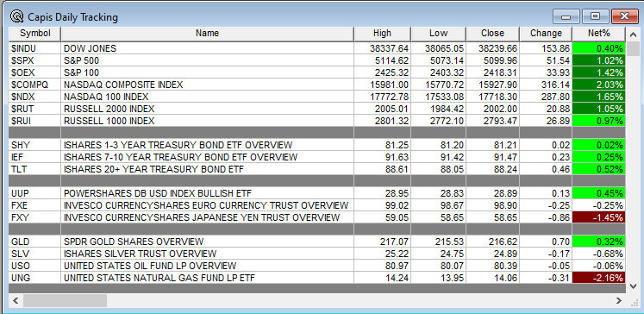Click the Russell 1000 low value 2772.10
Viewport: 644px width, 314px height.
click(438, 121)
